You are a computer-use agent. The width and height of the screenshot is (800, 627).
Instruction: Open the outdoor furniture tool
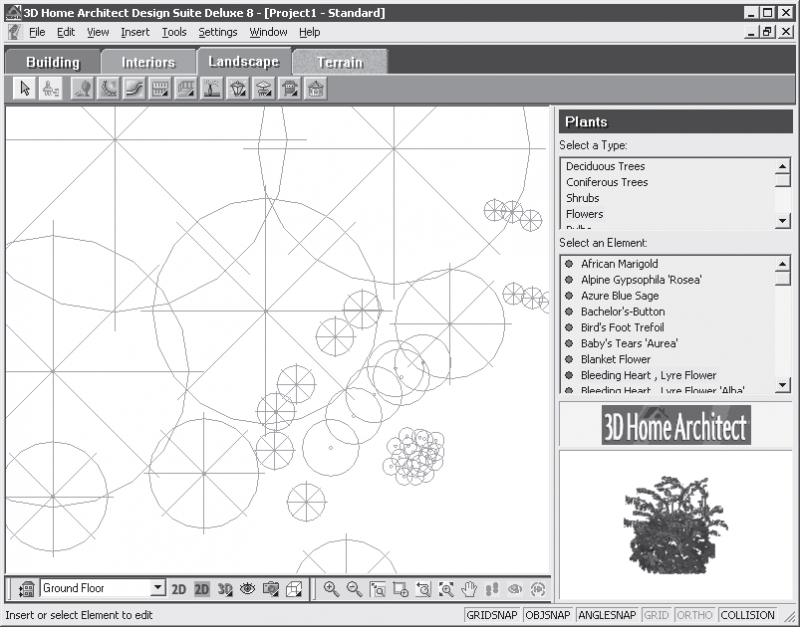click(264, 89)
